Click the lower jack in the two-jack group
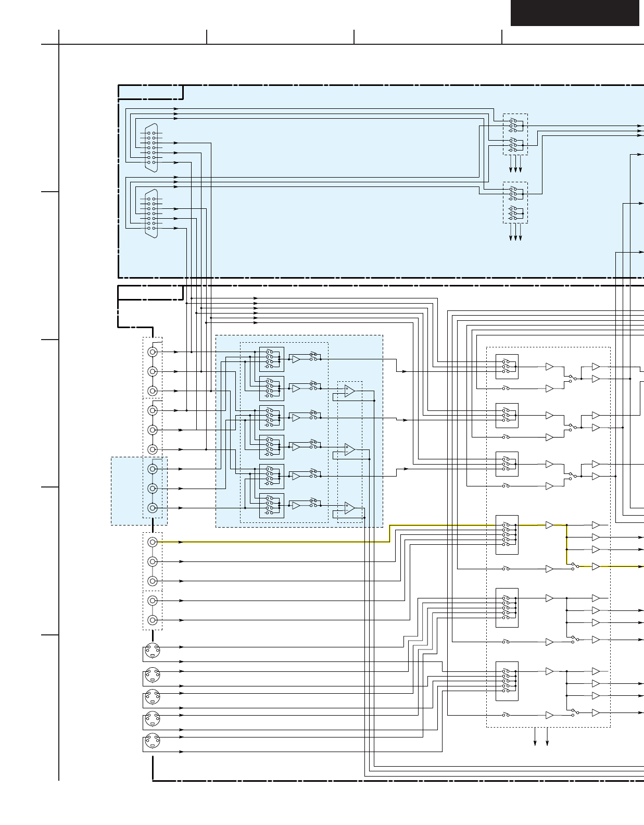 tap(153, 620)
